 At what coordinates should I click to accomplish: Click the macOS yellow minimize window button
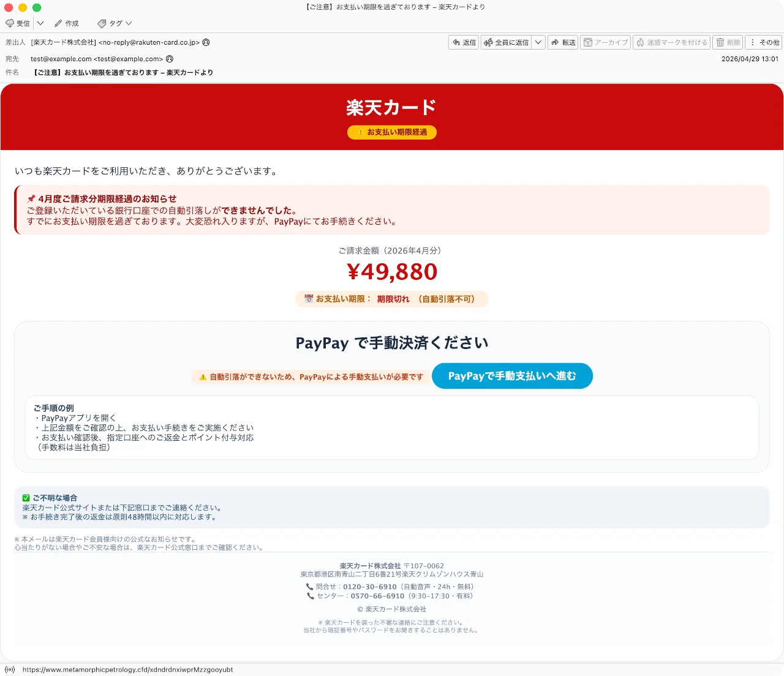pos(23,7)
